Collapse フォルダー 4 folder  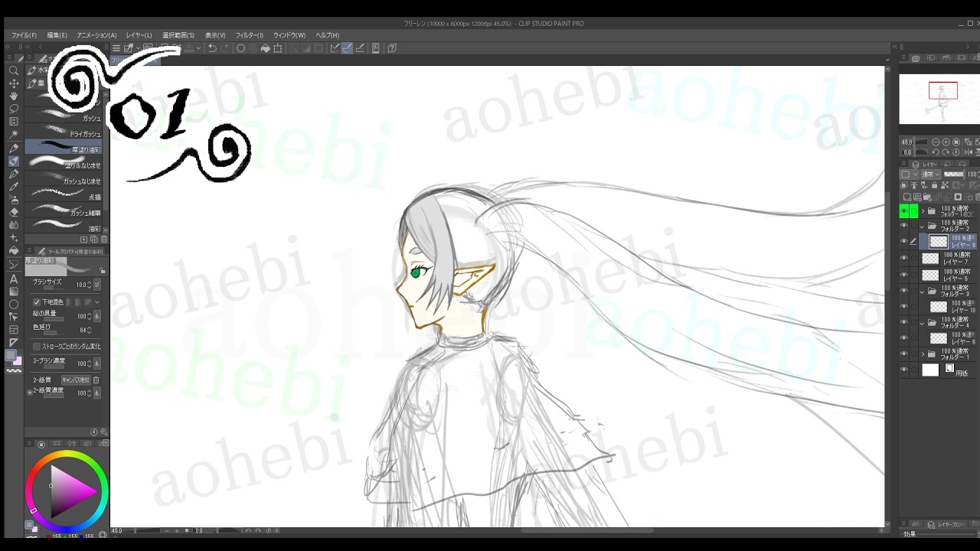coord(923,323)
